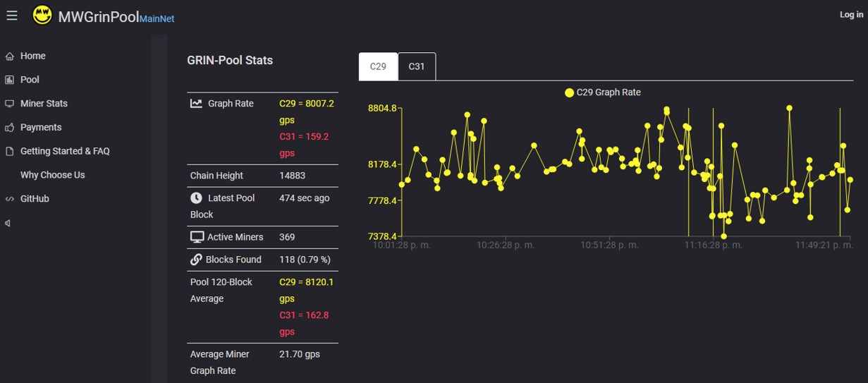Click the Active Miners value 369
Viewport: 868px width, 383px height.
click(x=287, y=237)
